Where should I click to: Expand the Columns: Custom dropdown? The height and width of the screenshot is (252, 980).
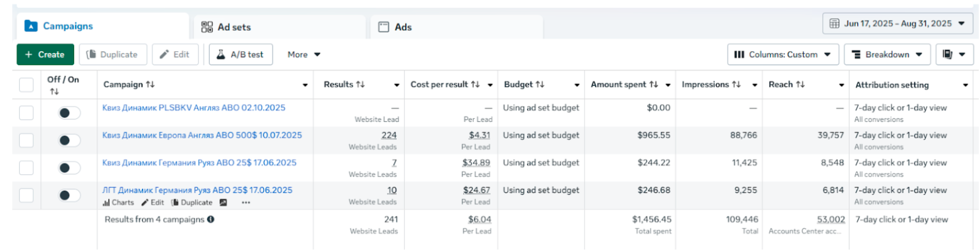[783, 54]
